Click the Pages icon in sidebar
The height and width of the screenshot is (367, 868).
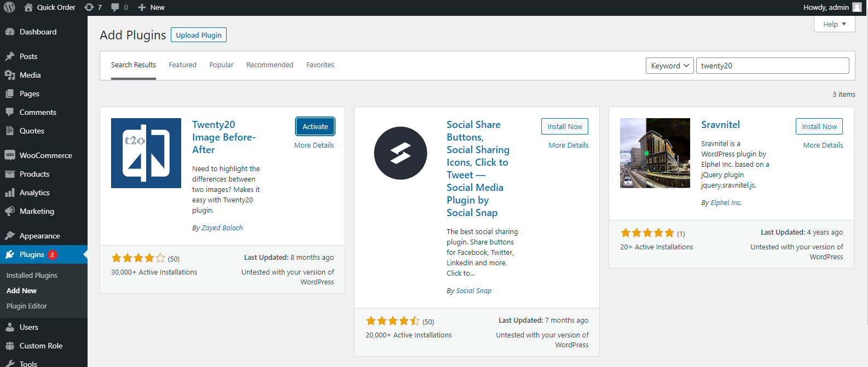coord(10,94)
